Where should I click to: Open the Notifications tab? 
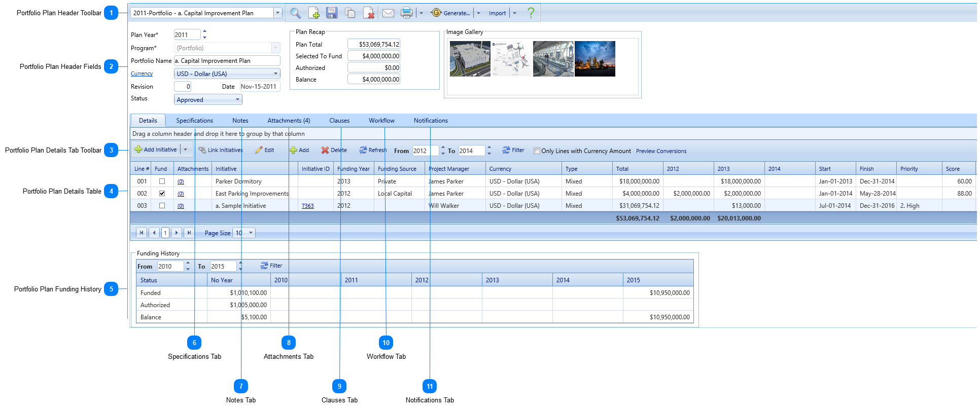click(431, 121)
